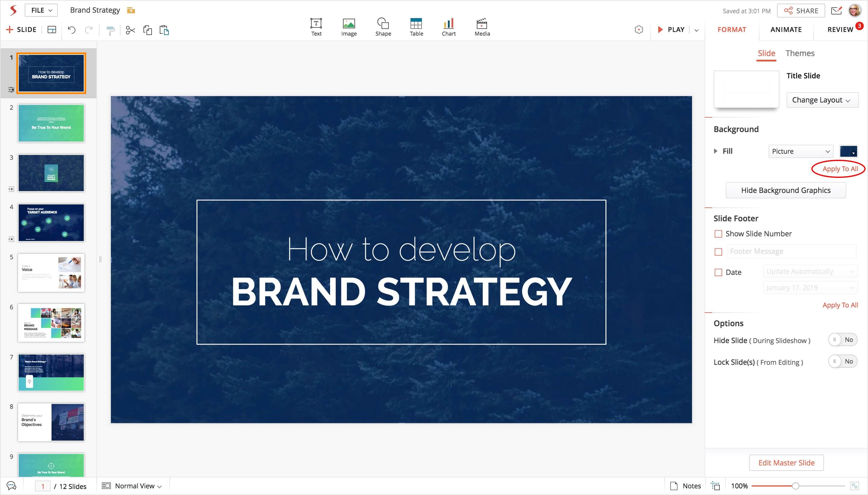Click the paste clipboard icon
This screenshot has height=495, width=868.
point(164,30)
